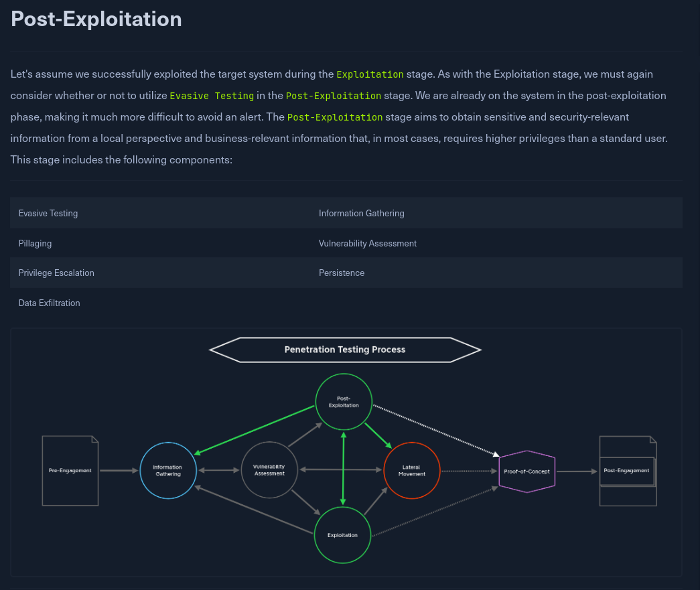Click the Post-Exploitation page heading
This screenshot has height=590, width=700.
(x=96, y=19)
